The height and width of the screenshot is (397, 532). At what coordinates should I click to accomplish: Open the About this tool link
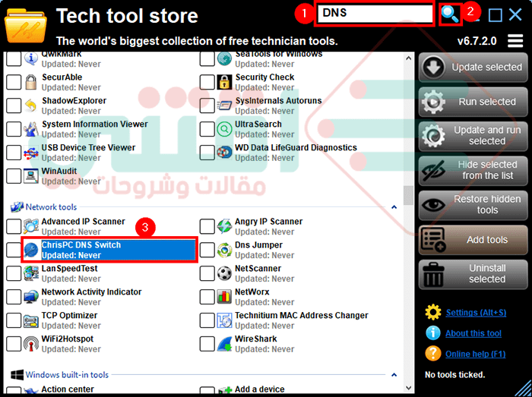[473, 333]
